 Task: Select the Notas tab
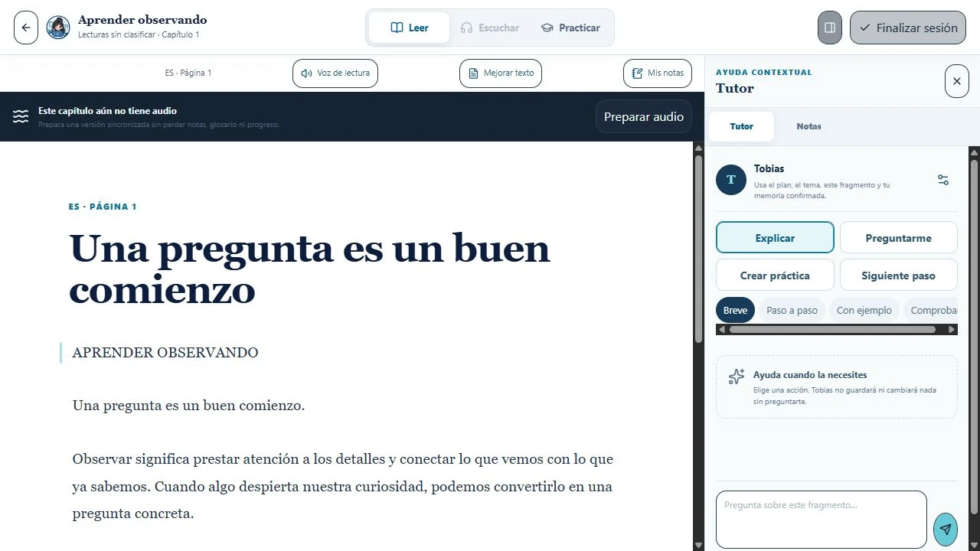tap(808, 126)
